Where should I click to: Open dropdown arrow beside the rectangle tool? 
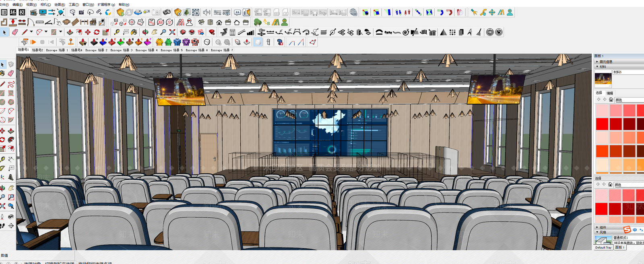(60, 32)
